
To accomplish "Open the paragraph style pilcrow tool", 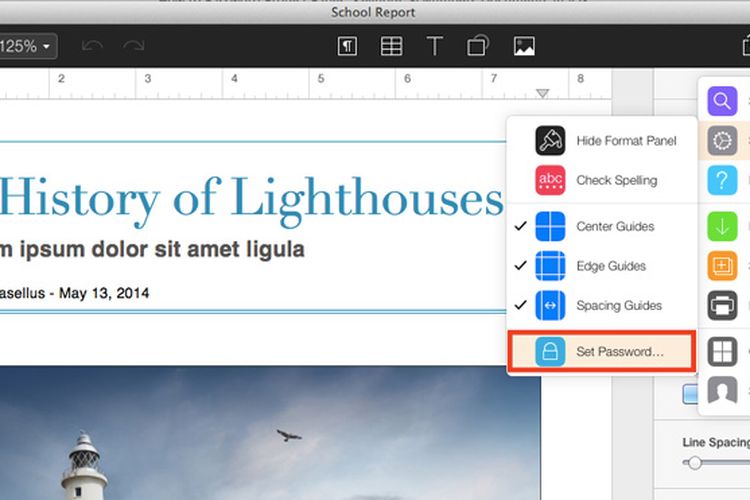I will [x=347, y=46].
